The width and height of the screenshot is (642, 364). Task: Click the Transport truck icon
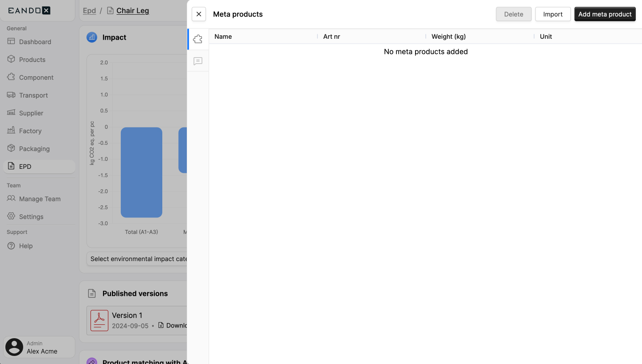point(11,95)
